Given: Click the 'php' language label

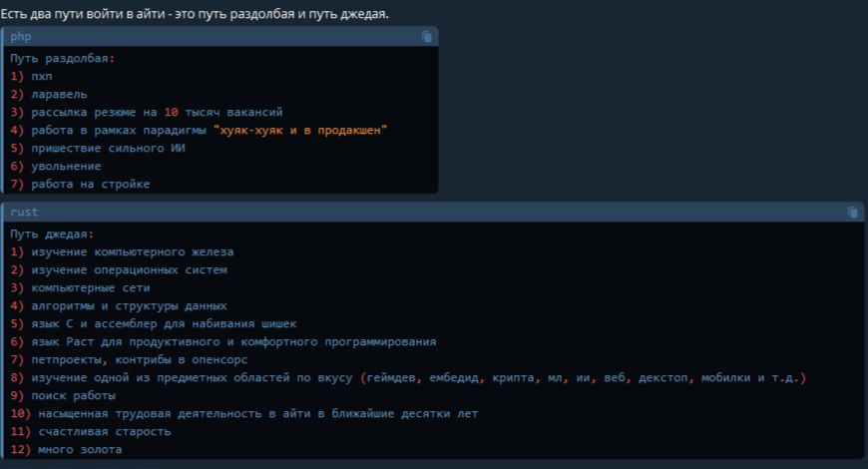Looking at the screenshot, I should (x=21, y=37).
